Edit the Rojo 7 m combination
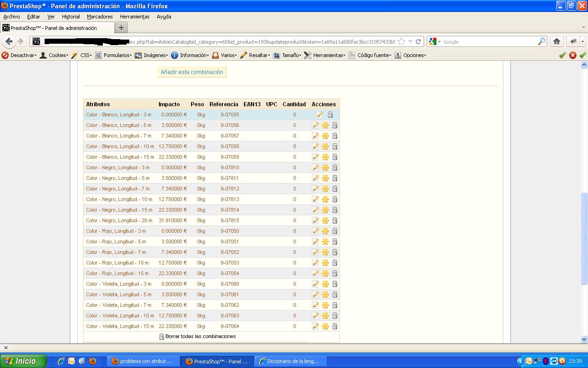 tap(316, 252)
